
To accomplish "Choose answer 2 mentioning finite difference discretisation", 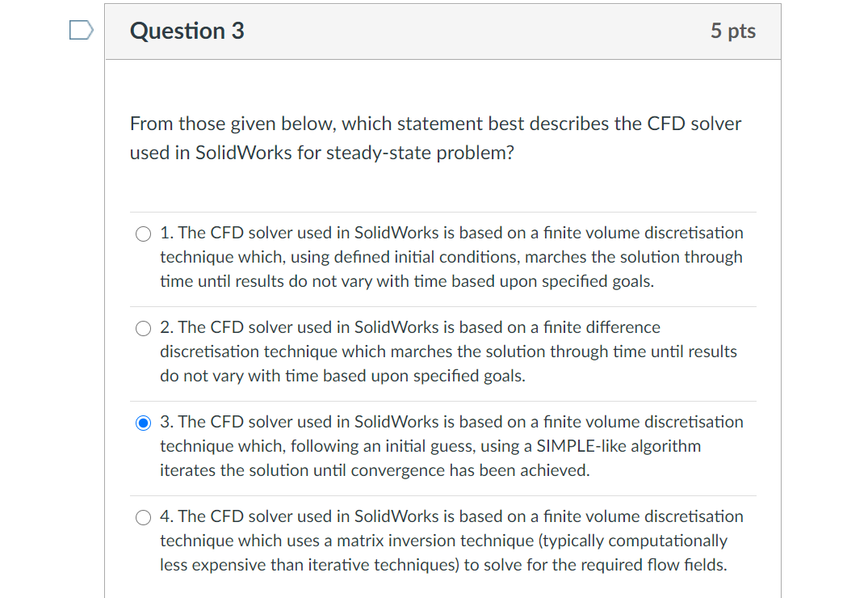I will tap(143, 328).
